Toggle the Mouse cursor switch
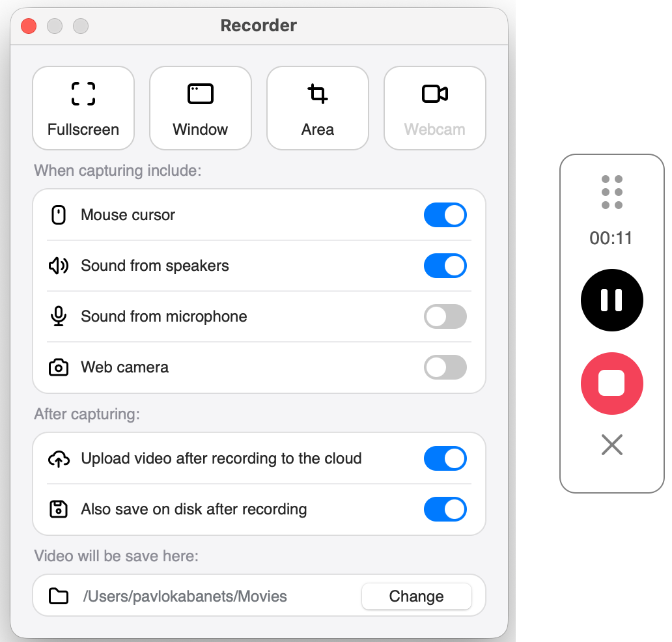 click(x=445, y=215)
